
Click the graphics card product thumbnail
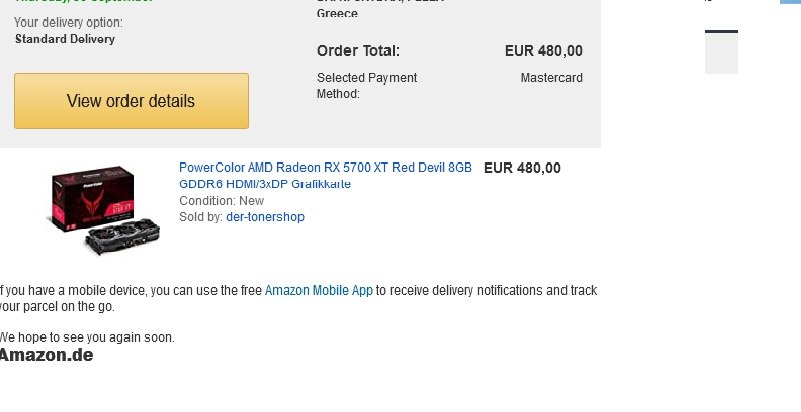(x=106, y=210)
